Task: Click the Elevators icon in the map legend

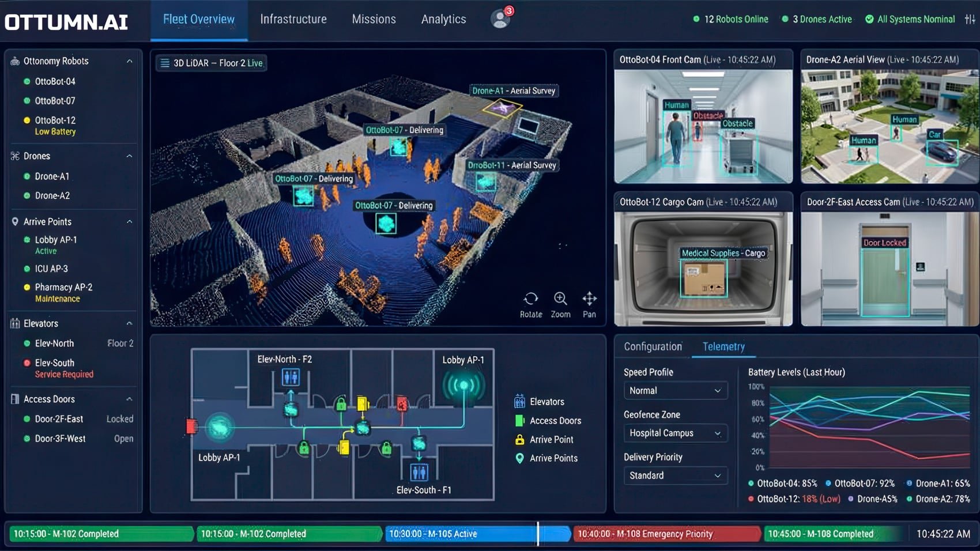Action: pos(518,401)
